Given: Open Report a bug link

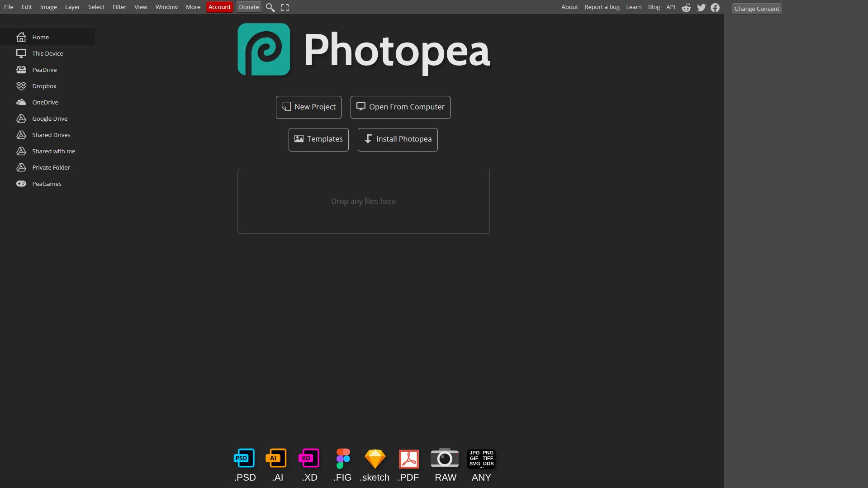Looking at the screenshot, I should click(602, 7).
